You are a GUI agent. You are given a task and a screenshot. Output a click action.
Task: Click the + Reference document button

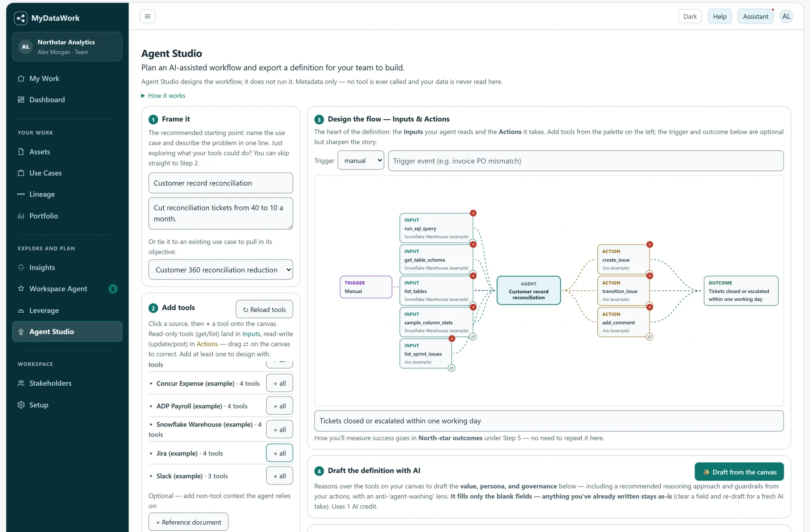click(x=188, y=522)
